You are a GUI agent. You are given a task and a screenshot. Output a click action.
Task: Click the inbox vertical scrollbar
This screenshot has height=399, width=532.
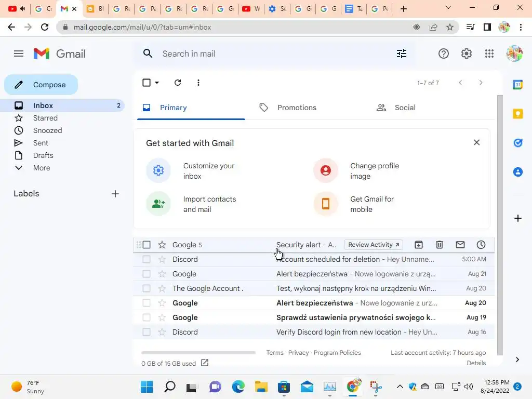pyautogui.click(x=500, y=225)
